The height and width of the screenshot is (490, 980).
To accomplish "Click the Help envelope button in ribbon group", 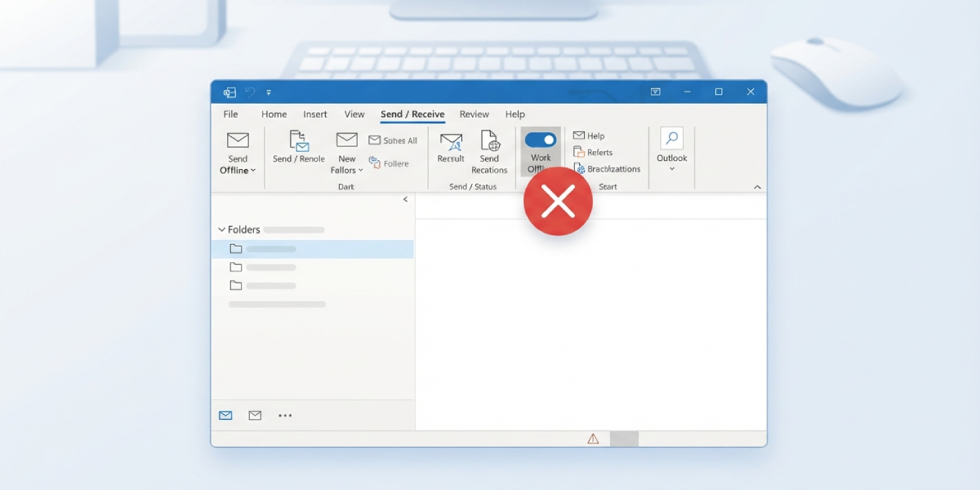I will 589,136.
